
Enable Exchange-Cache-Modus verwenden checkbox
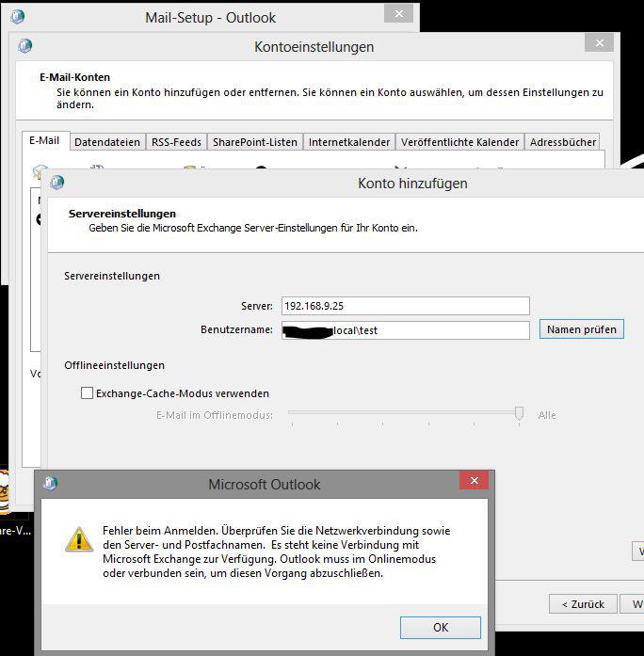tap(87, 393)
